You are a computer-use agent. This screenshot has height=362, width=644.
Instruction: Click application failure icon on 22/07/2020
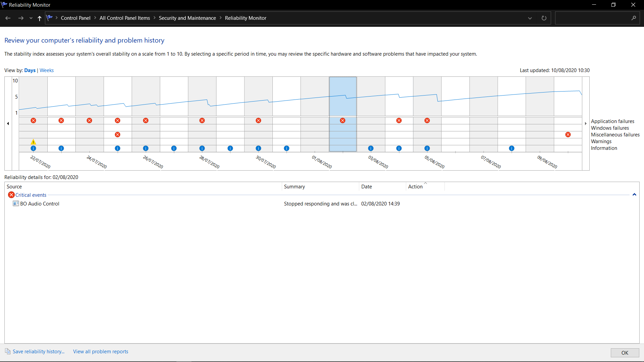[x=33, y=120]
